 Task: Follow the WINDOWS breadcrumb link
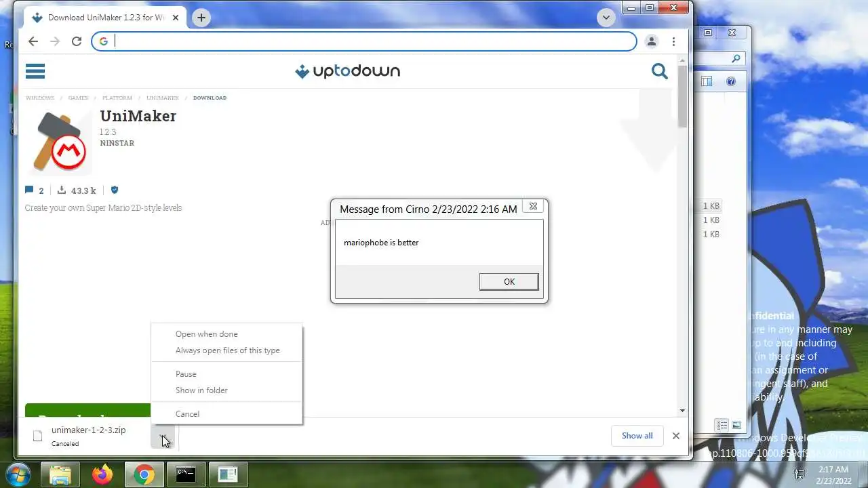point(40,98)
